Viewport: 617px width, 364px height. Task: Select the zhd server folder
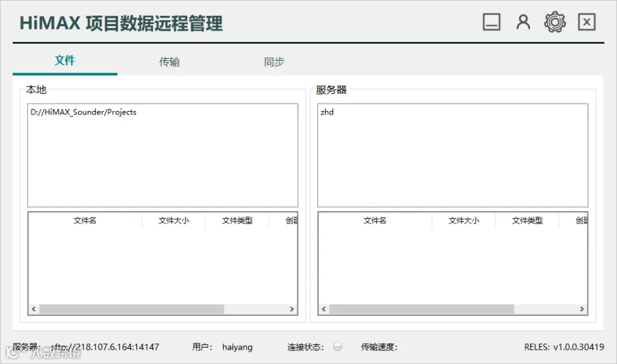click(x=327, y=112)
